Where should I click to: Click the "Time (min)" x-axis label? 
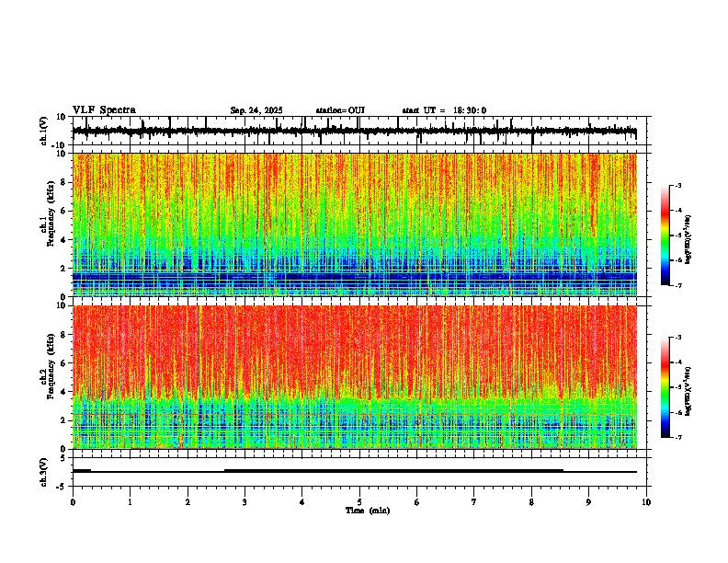tap(368, 511)
